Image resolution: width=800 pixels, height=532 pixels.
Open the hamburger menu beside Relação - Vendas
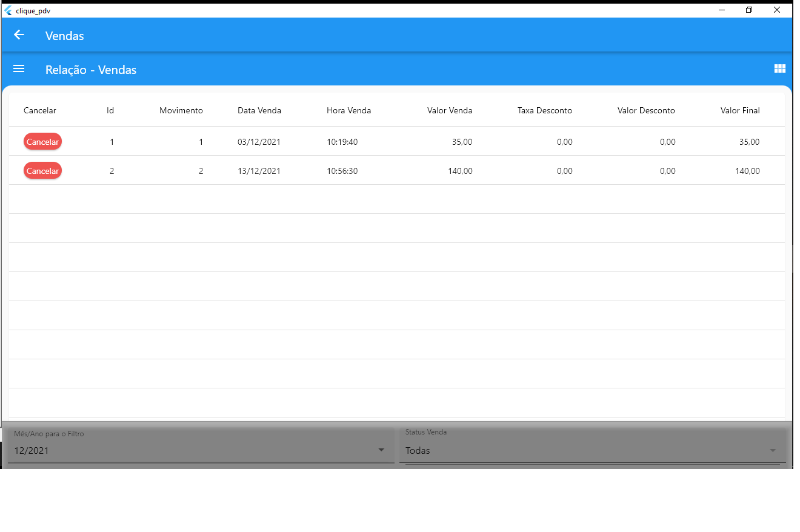(x=19, y=69)
